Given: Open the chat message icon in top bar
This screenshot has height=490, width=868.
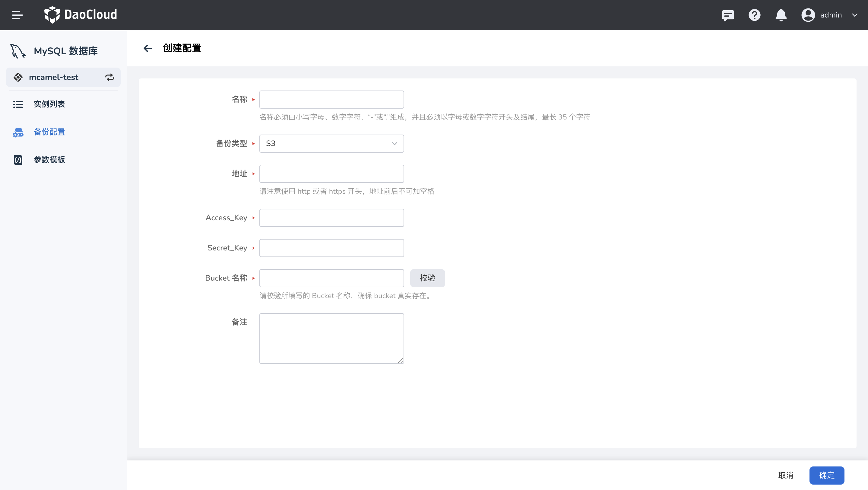Looking at the screenshot, I should 728,15.
